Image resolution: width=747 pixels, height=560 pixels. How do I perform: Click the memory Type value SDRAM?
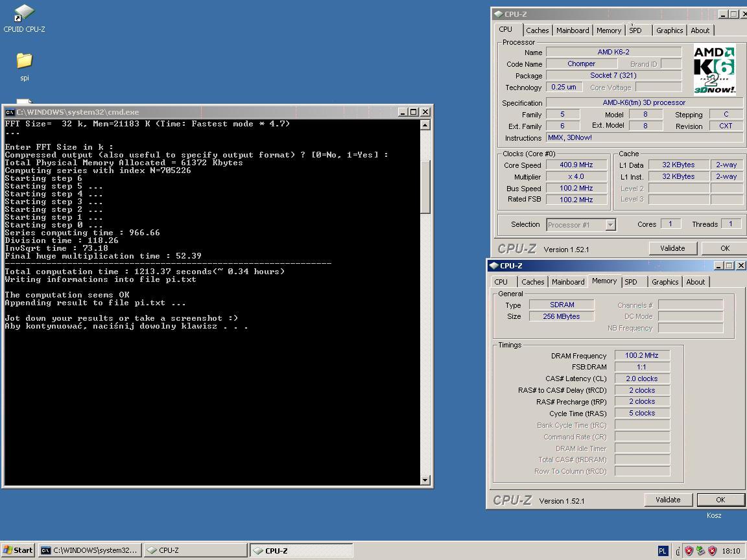point(562,305)
